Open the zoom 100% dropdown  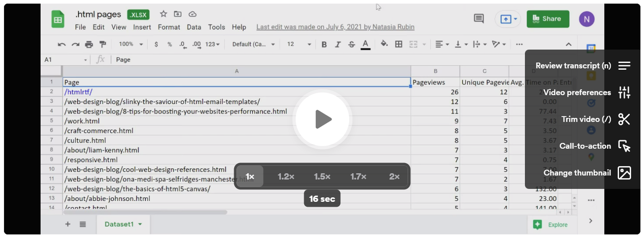pyautogui.click(x=131, y=44)
